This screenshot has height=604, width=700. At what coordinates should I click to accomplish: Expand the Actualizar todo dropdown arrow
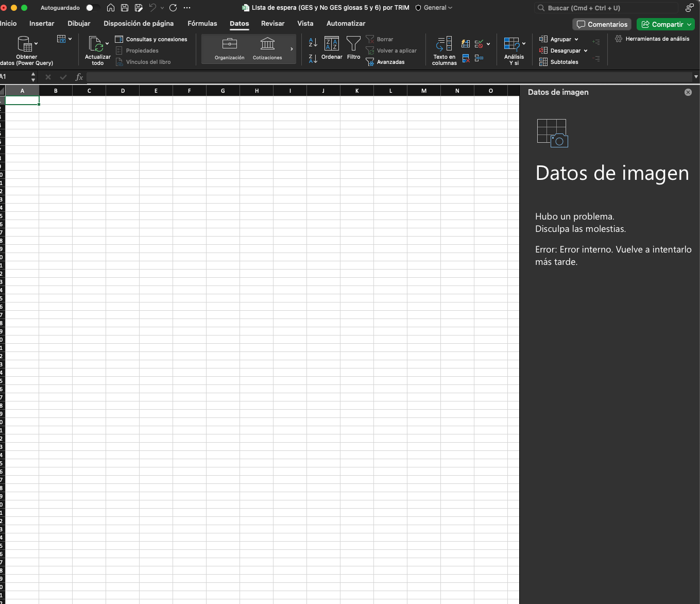107,44
